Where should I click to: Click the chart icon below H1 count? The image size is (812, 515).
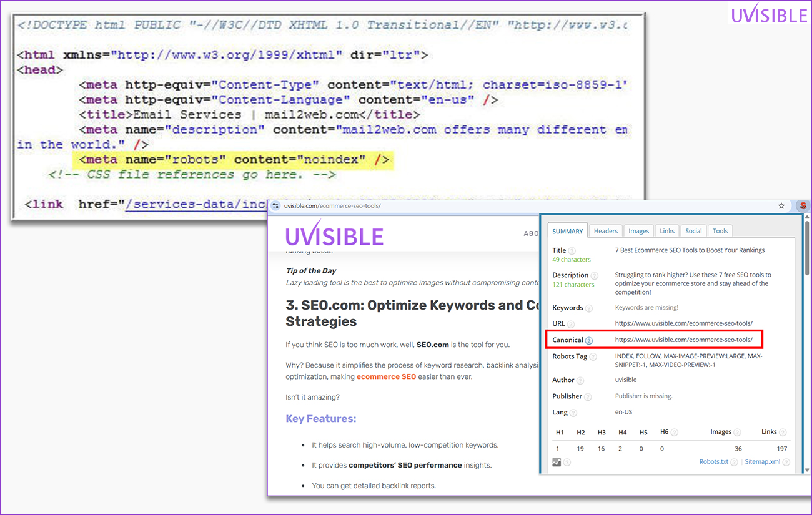pos(557,462)
